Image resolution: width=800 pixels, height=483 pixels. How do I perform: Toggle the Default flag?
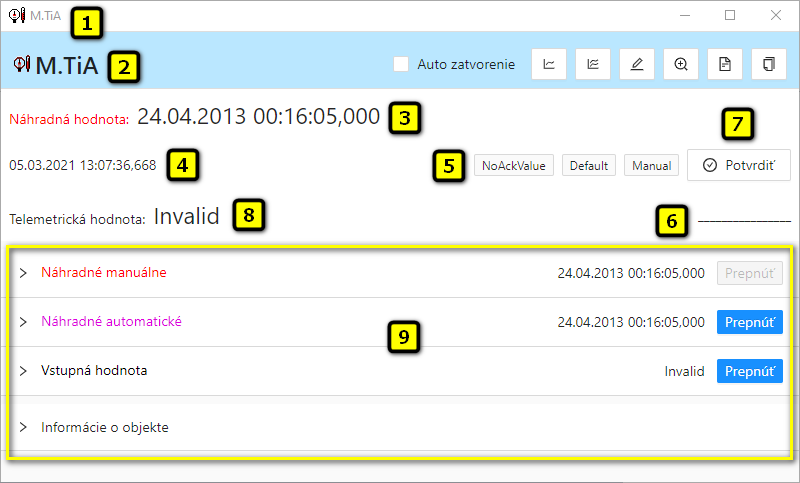(589, 166)
